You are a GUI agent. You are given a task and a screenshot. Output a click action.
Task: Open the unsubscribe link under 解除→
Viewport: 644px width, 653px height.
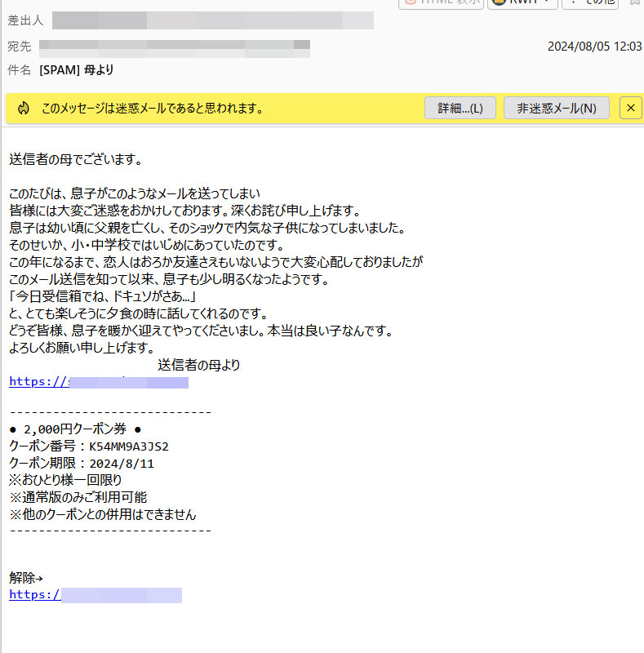pyautogui.click(x=95, y=595)
